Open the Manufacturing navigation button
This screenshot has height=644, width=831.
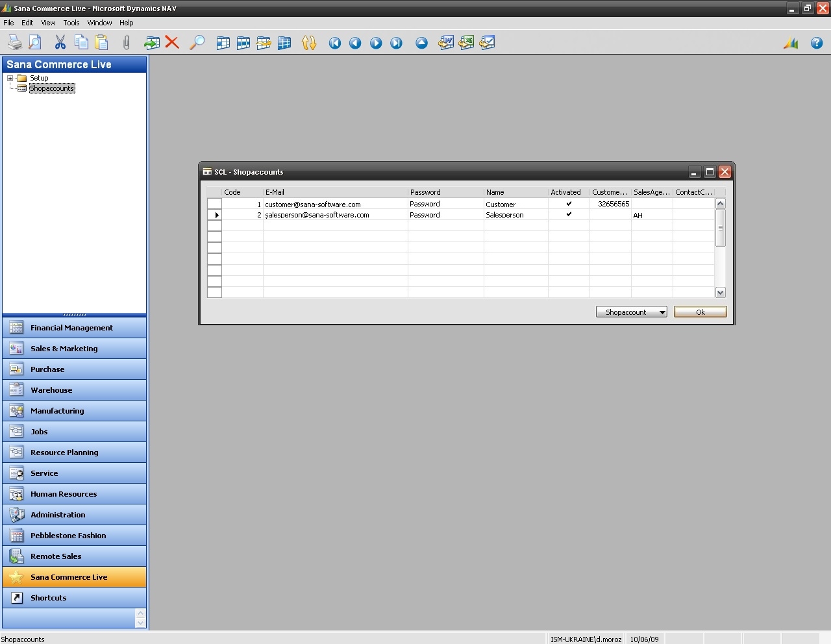click(74, 411)
